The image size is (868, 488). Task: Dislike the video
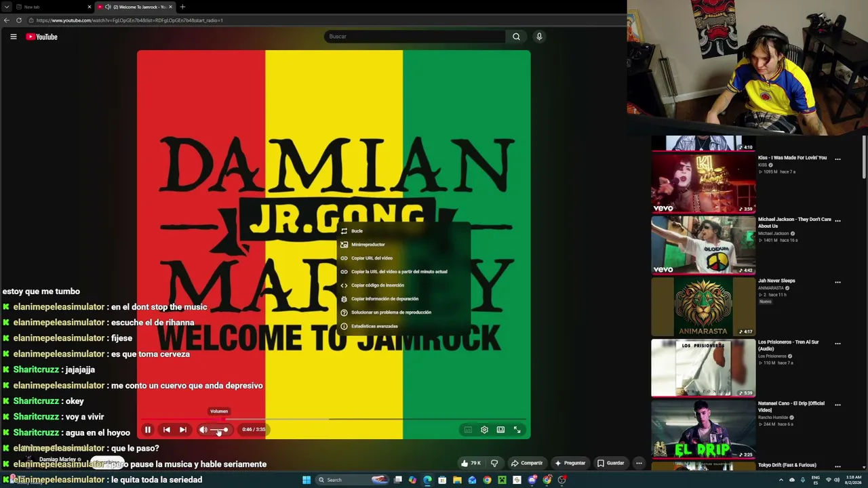point(494,464)
